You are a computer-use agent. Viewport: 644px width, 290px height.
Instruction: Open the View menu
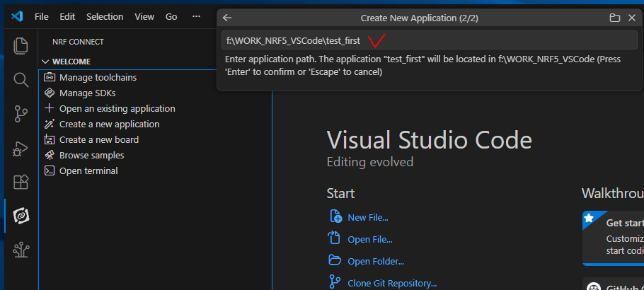click(144, 17)
